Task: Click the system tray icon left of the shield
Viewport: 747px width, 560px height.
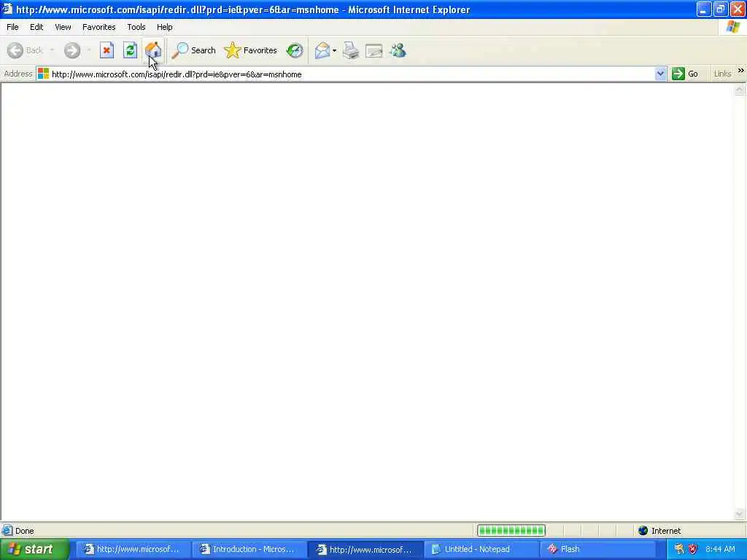Action: (679, 550)
